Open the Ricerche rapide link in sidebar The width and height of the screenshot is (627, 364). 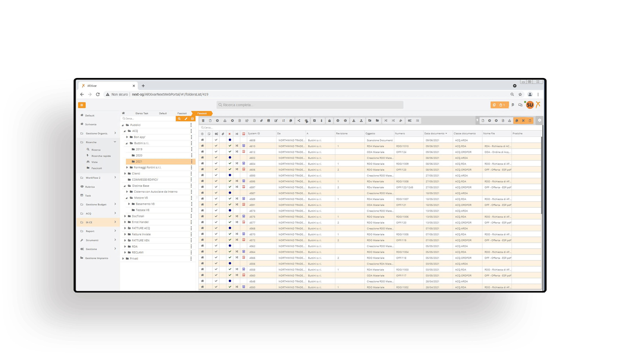101,156
